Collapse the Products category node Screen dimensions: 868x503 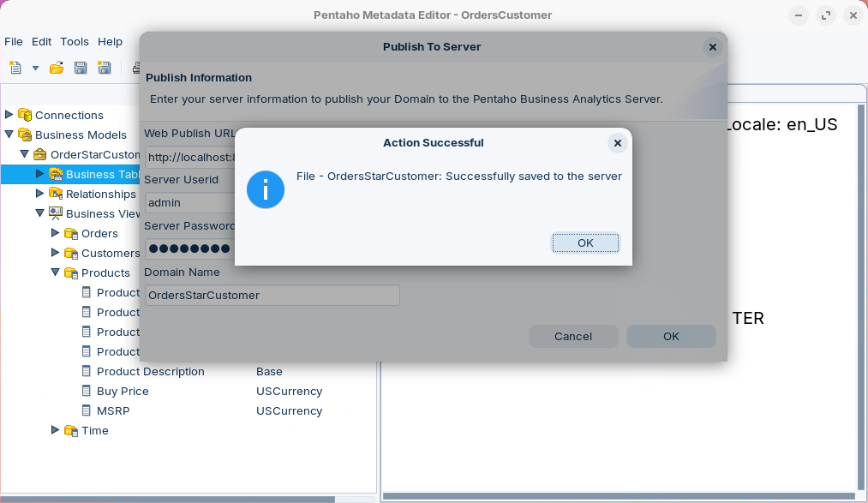[56, 272]
